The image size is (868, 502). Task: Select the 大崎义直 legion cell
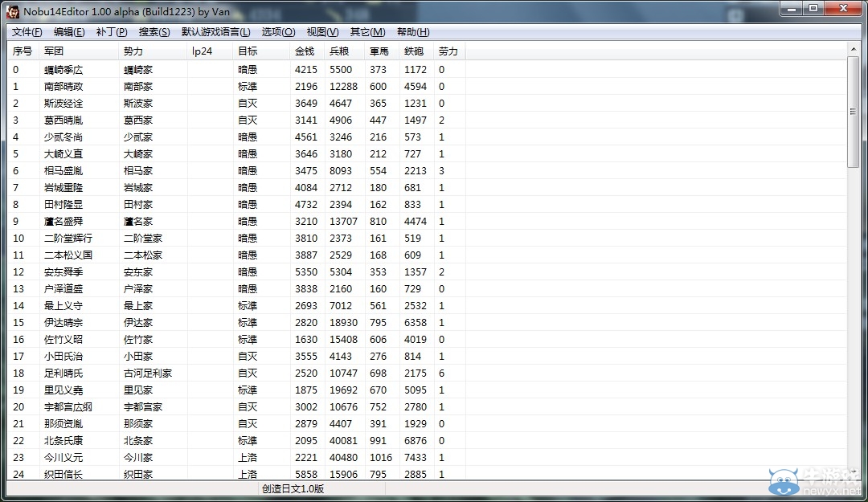63,154
